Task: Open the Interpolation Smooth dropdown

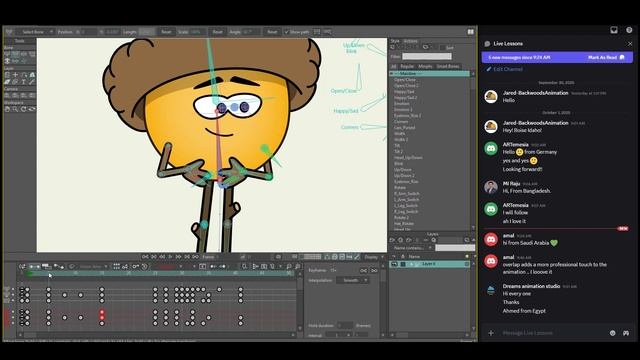Action: tap(353, 280)
